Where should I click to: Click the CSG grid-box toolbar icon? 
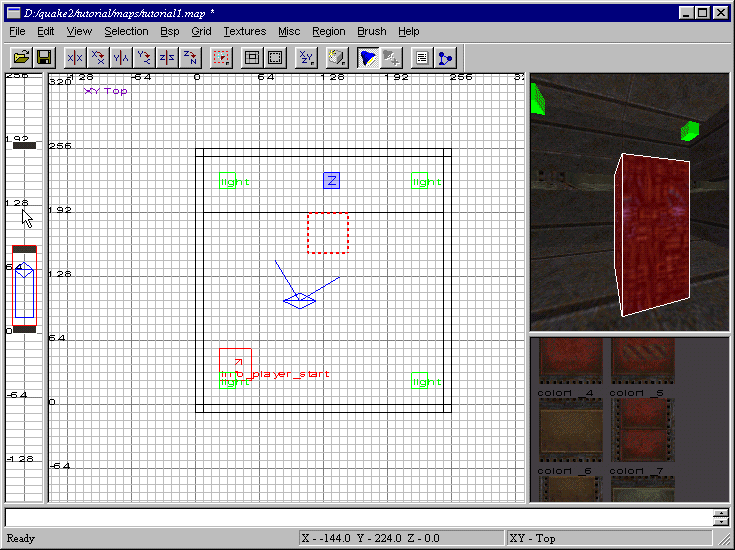(x=252, y=58)
